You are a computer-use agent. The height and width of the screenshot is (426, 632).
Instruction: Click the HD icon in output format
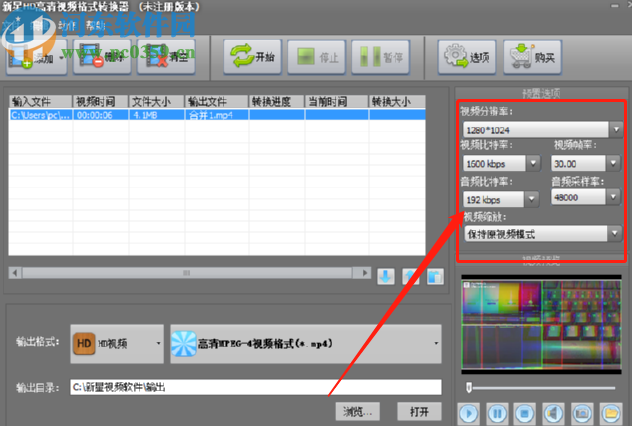84,343
